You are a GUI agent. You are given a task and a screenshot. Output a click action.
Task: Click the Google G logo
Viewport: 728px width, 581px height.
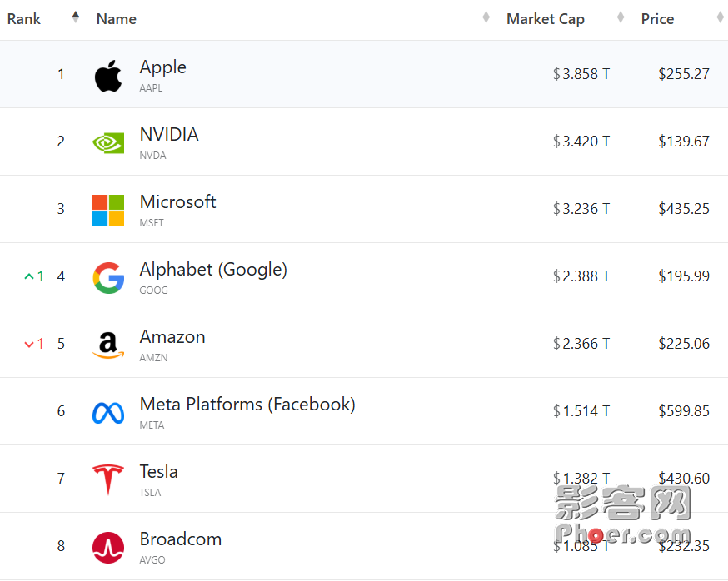[108, 277]
